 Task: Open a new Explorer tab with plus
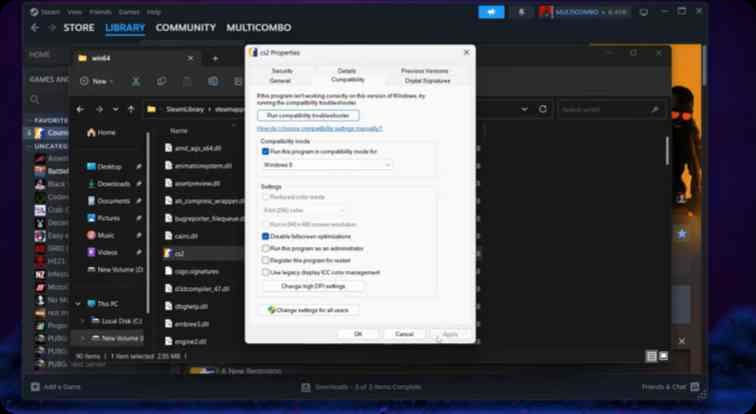[x=214, y=58]
